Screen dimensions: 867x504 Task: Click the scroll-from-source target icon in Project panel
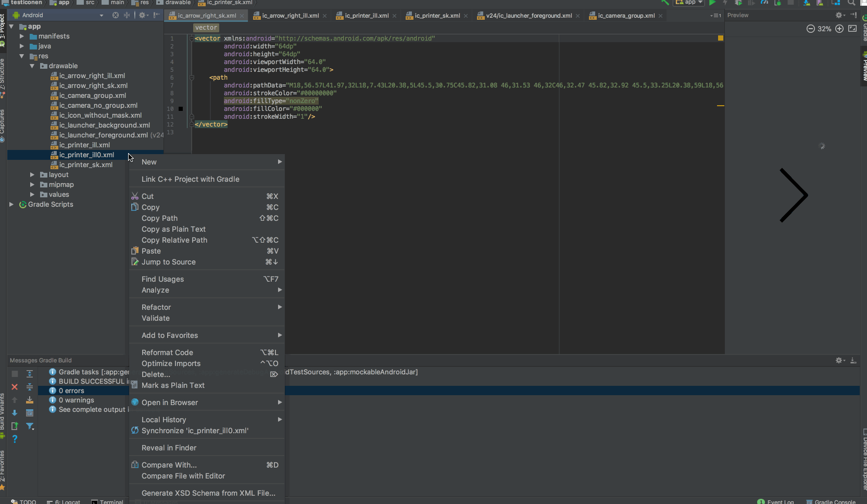[116, 15]
